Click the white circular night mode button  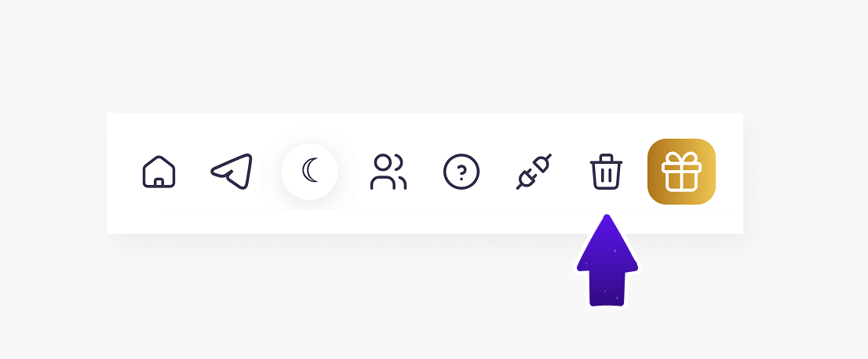tap(309, 171)
